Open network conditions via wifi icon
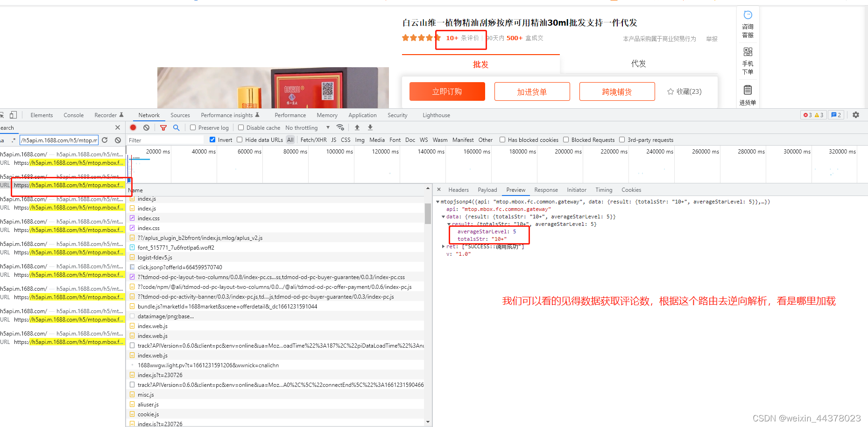Viewport: 868px width, 427px height. (x=340, y=127)
